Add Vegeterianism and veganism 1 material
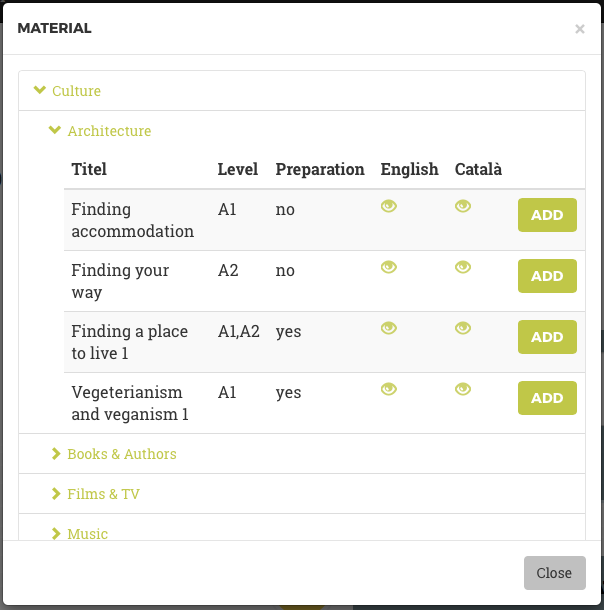604x610 pixels. 547,398
